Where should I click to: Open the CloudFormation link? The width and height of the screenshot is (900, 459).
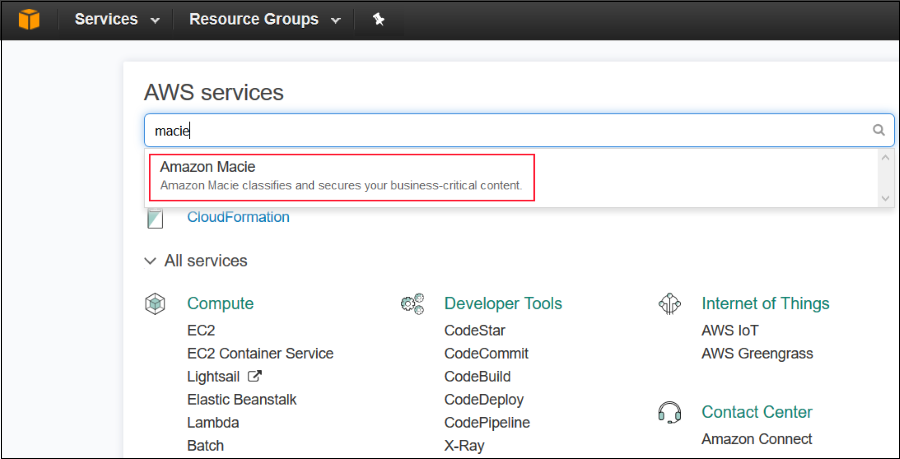(x=238, y=217)
